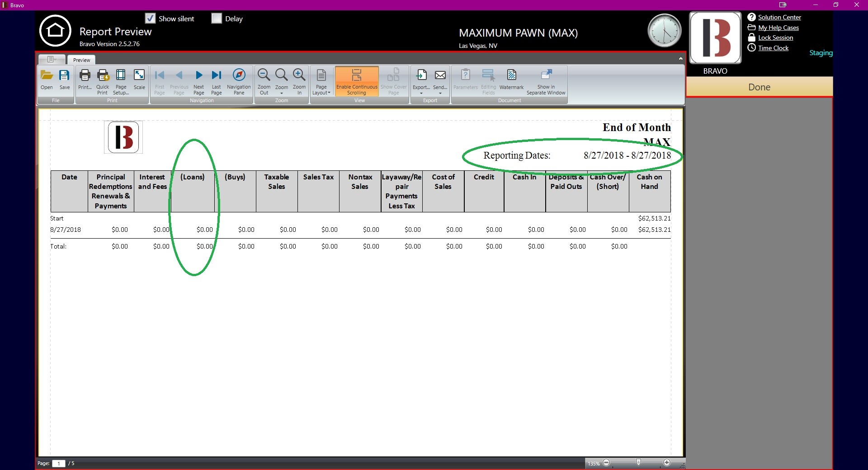
Task: Click the Bravo logo in report page
Action: [123, 137]
